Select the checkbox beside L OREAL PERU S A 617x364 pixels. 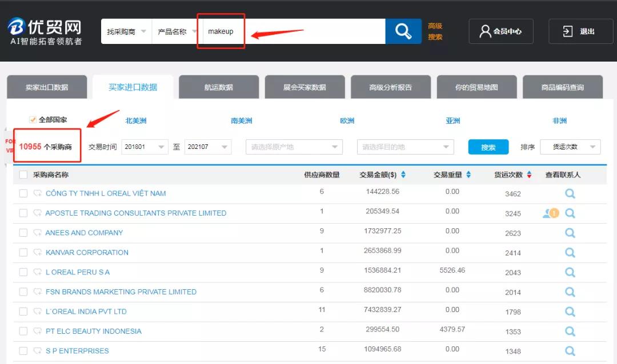23,272
